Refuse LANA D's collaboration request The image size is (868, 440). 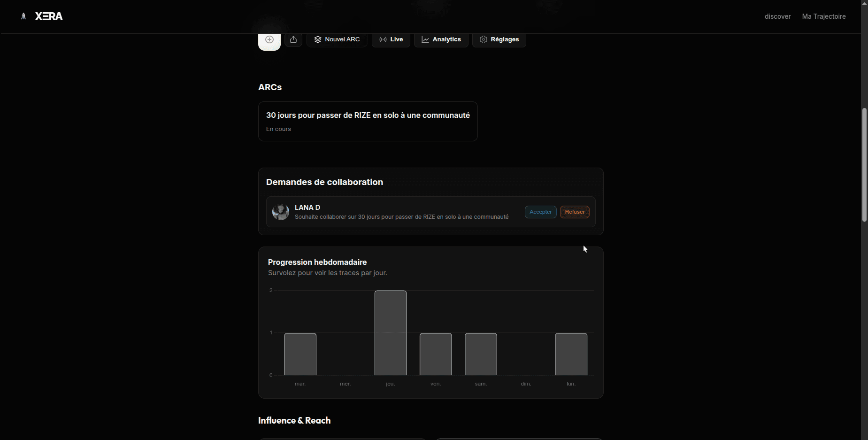tap(575, 212)
